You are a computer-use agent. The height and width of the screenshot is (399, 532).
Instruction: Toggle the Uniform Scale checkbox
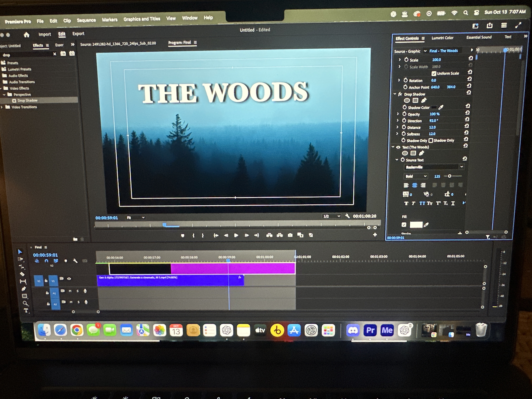tap(434, 73)
